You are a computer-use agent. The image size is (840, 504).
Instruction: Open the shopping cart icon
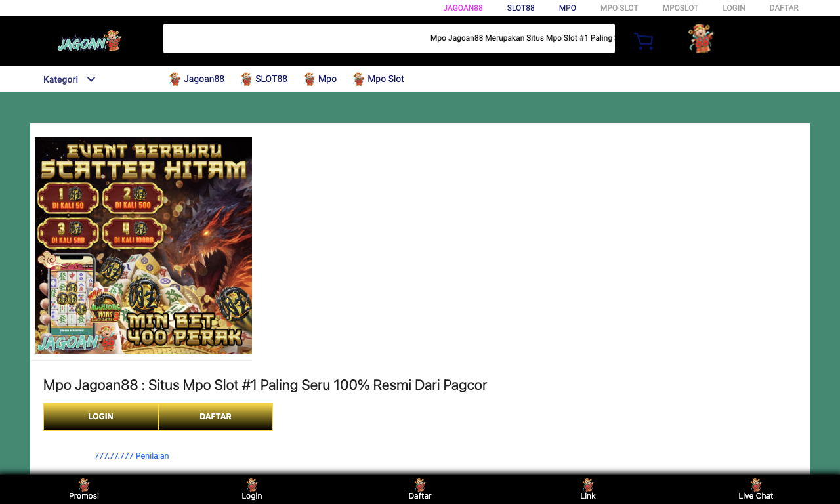(x=643, y=41)
